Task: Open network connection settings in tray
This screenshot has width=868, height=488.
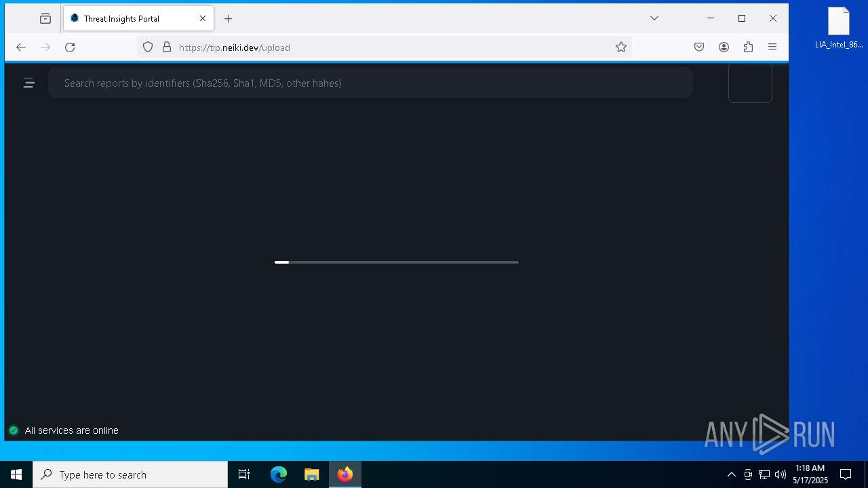Action: click(764, 474)
